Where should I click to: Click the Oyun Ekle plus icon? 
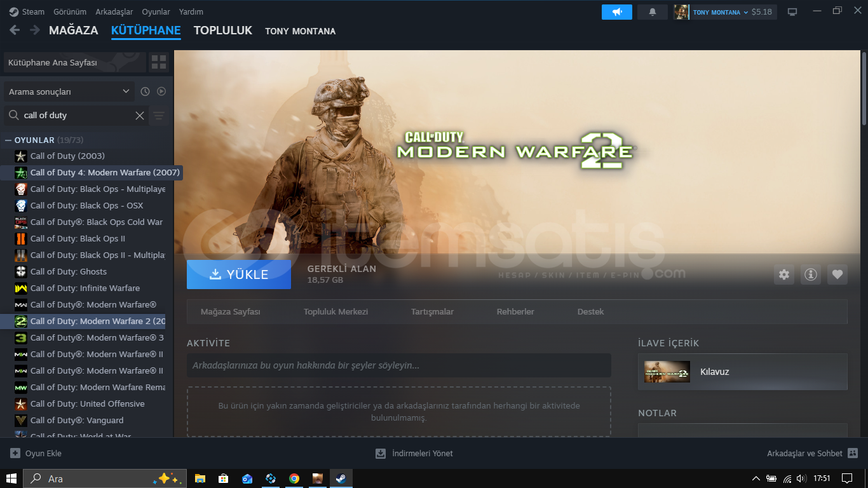click(x=15, y=453)
